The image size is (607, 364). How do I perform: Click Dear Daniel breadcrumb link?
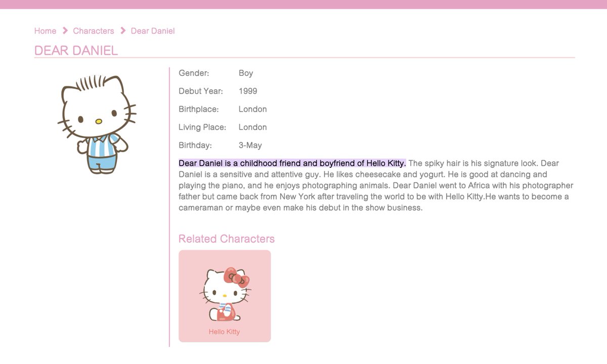[153, 31]
